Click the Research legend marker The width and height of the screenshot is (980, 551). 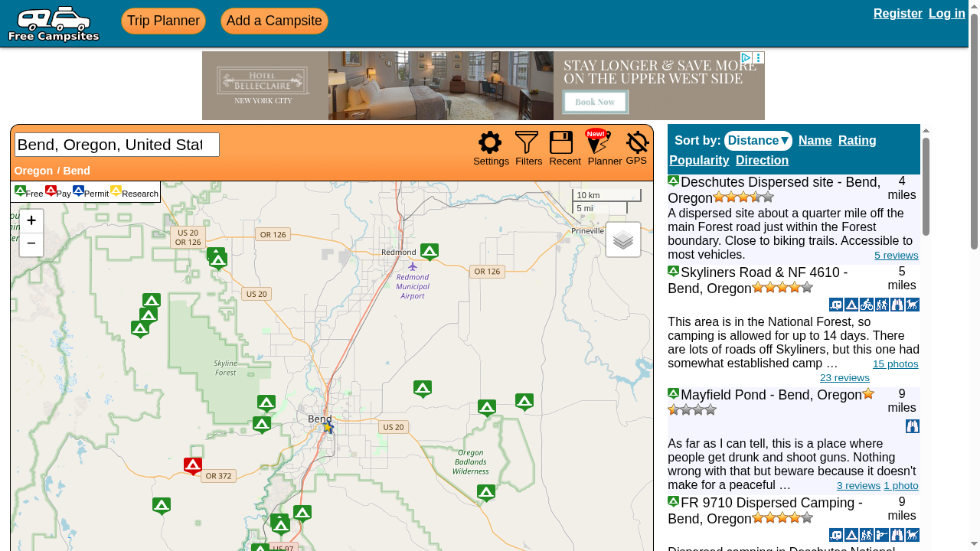click(x=116, y=191)
